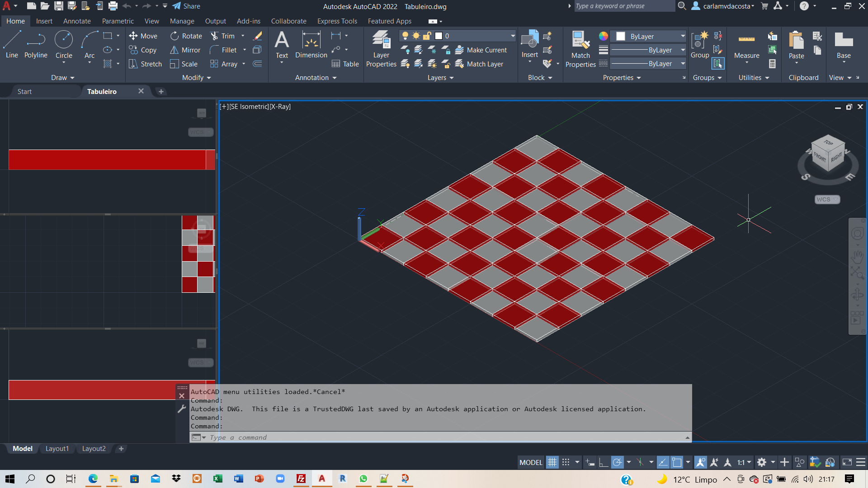
Task: Select the Stretch tool
Action: pyautogui.click(x=145, y=64)
